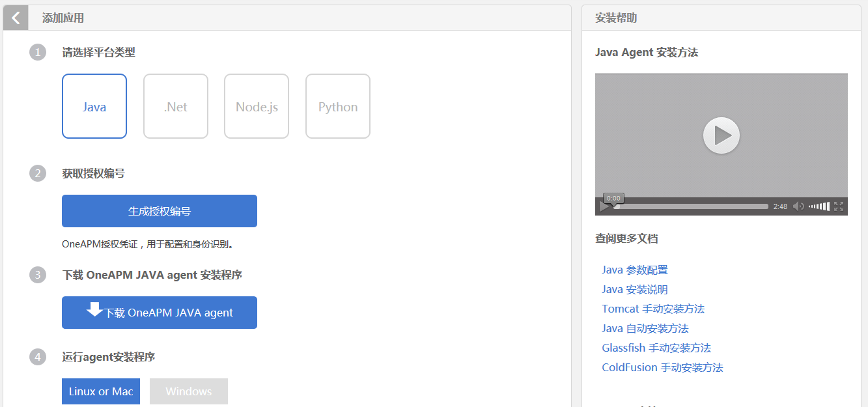
Task: Download the OneAPM JAVA agent
Action: pyautogui.click(x=160, y=313)
